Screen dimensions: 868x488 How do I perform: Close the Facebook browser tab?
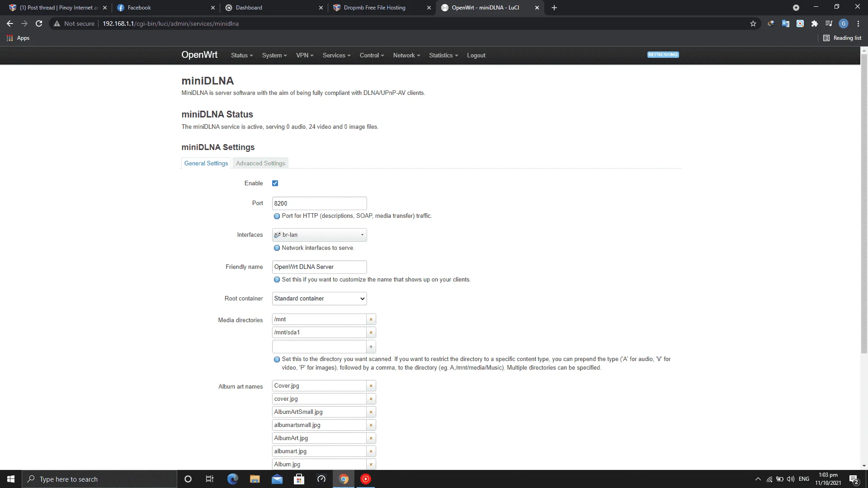click(213, 8)
